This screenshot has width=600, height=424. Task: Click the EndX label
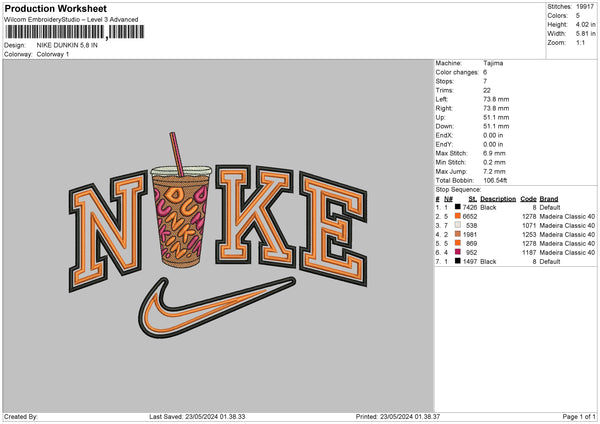[444, 135]
